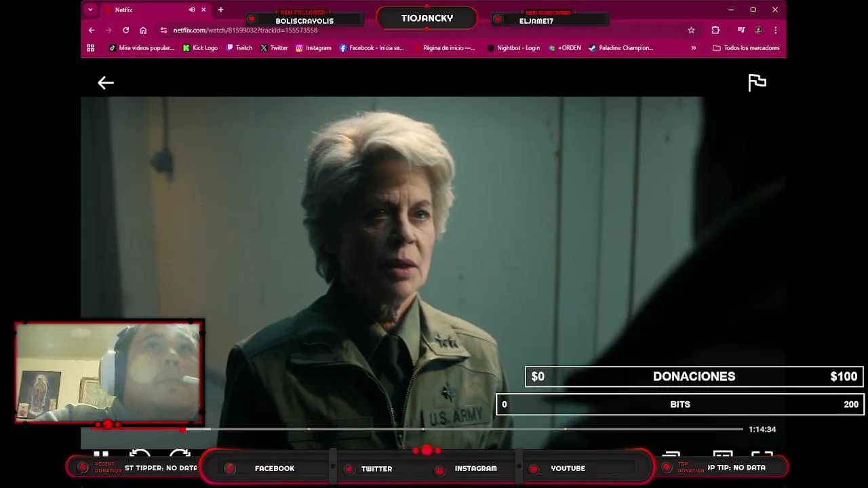Reload the Netflix page
This screenshot has width=868, height=488.
click(125, 30)
